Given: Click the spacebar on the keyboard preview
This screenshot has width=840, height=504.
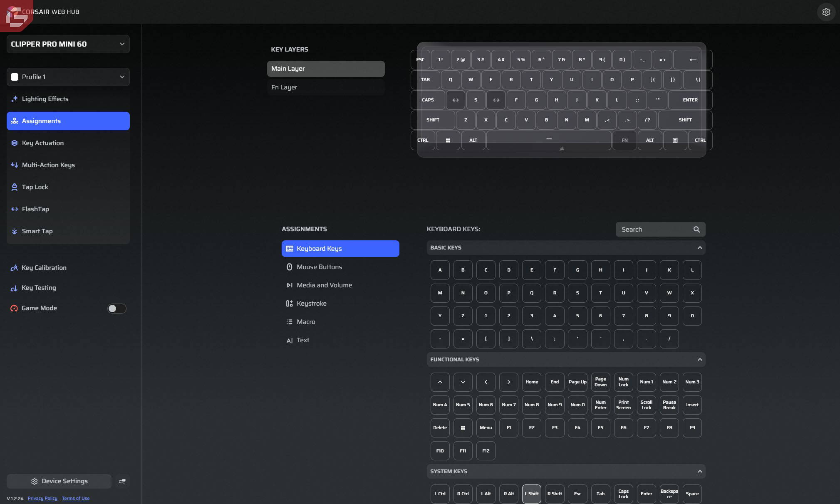Looking at the screenshot, I should point(549,141).
